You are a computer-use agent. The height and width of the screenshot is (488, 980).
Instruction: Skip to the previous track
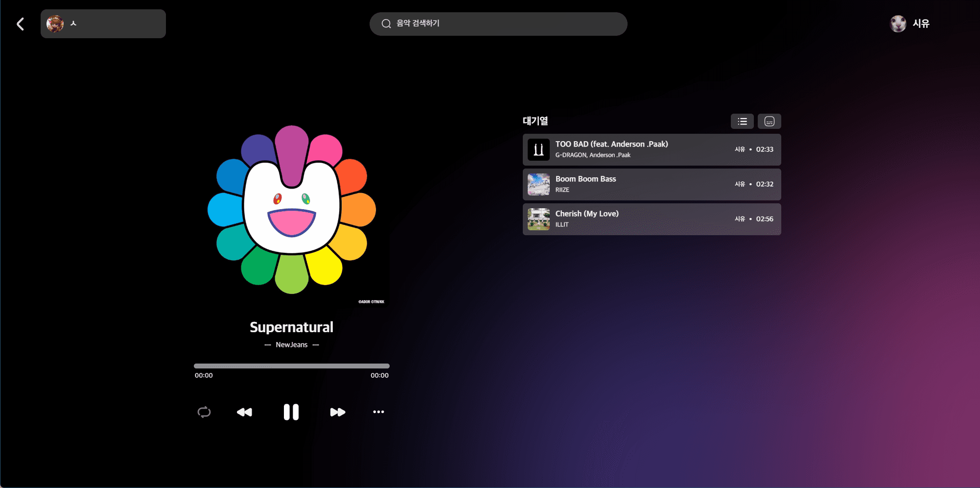(x=244, y=412)
